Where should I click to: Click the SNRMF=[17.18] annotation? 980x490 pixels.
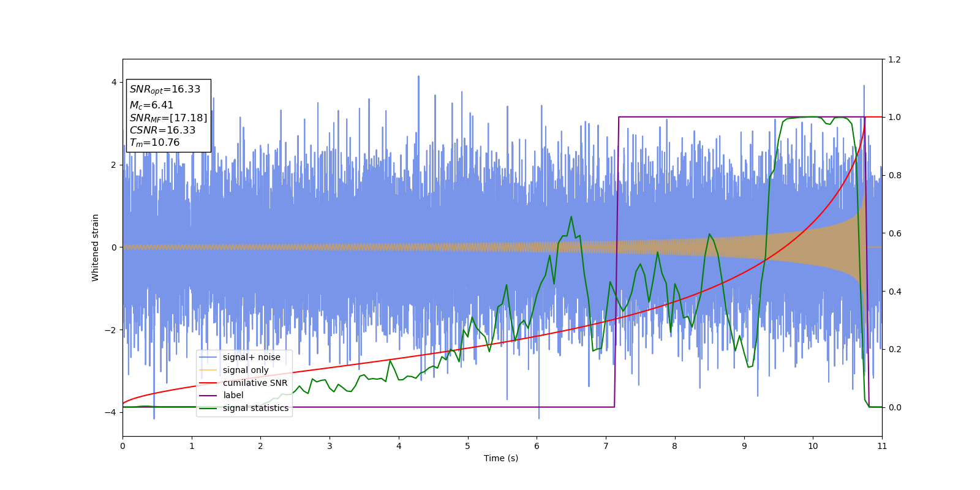(x=168, y=118)
